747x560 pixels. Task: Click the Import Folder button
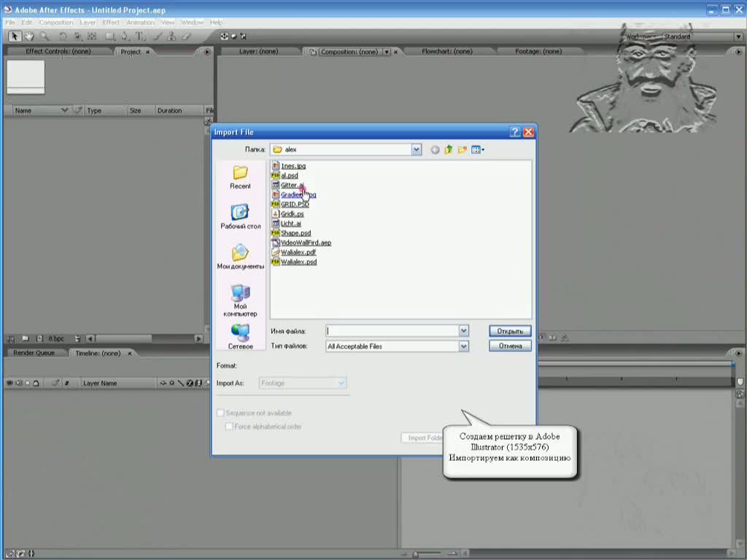424,437
